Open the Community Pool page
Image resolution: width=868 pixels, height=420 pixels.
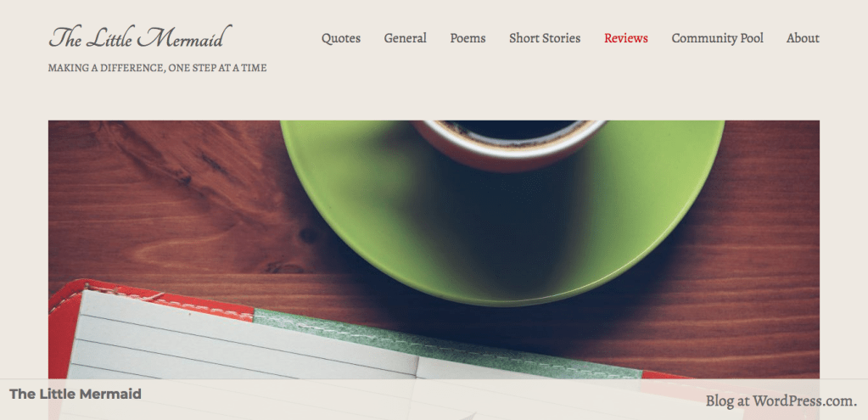click(x=718, y=38)
